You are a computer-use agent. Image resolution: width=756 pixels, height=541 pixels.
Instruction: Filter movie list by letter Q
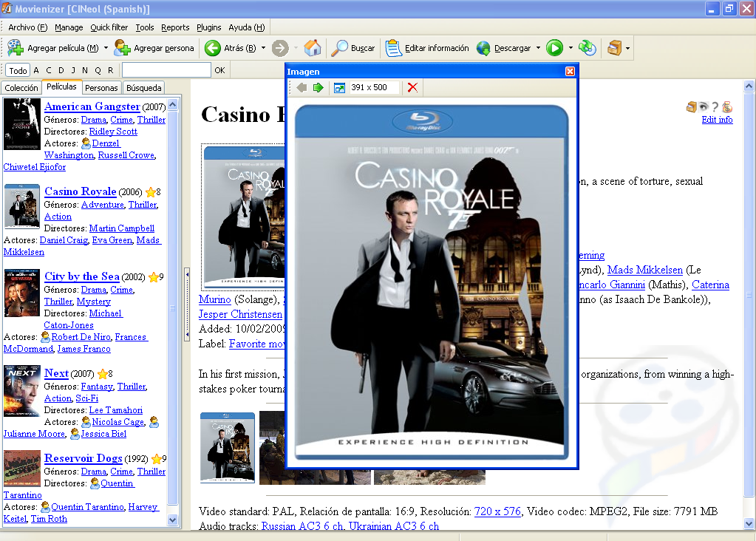(98, 70)
